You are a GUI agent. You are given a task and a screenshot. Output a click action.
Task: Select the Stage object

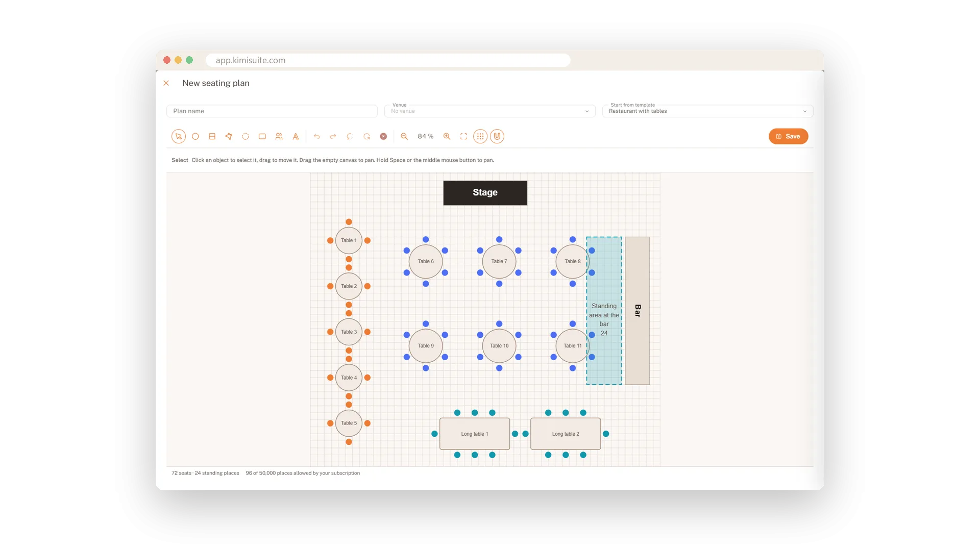pyautogui.click(x=485, y=193)
